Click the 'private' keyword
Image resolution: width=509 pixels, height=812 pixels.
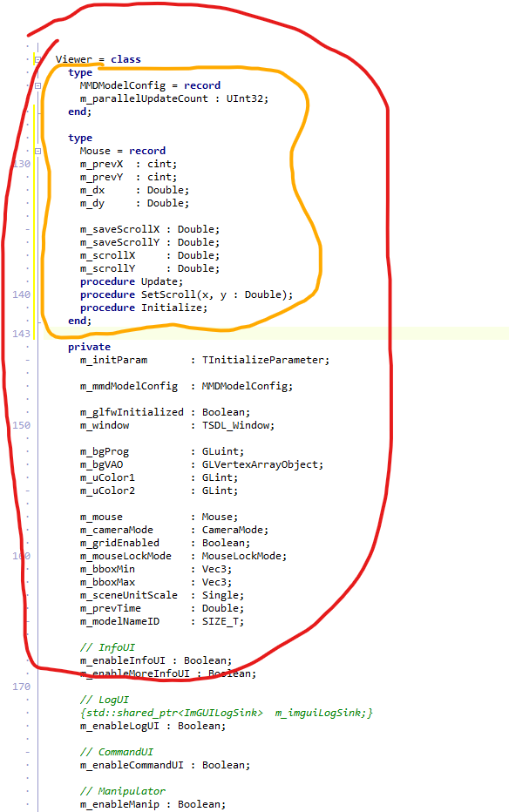pyautogui.click(x=89, y=347)
